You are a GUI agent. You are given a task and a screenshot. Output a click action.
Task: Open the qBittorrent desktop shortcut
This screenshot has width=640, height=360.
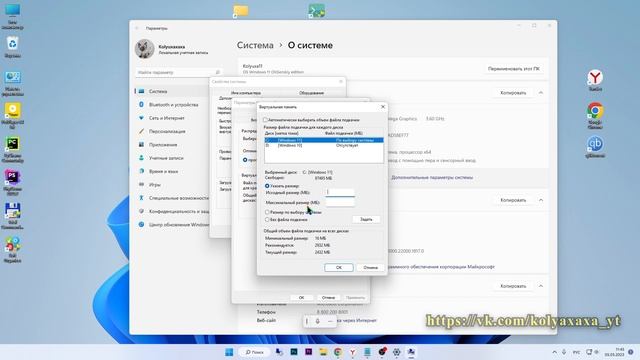point(595,147)
